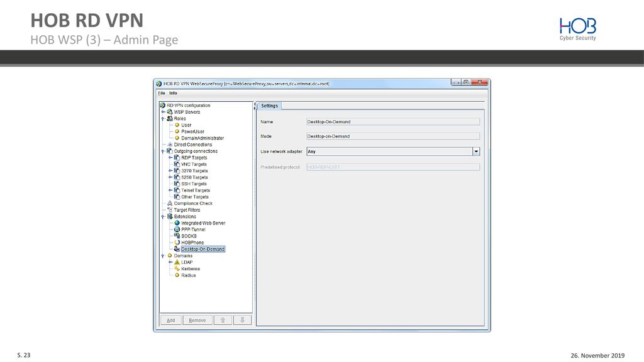Click the yellow dot icon beside DomainAdministrator
The width and height of the screenshot is (644, 362).
point(177,138)
